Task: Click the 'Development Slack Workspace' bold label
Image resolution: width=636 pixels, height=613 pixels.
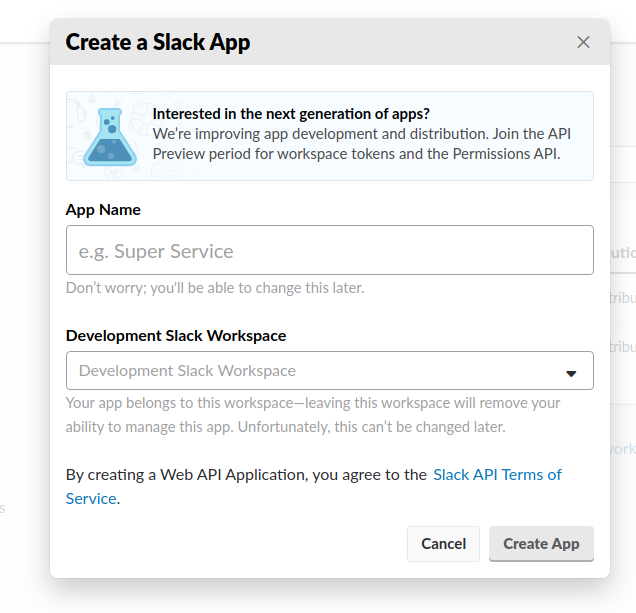Action: [x=176, y=336]
